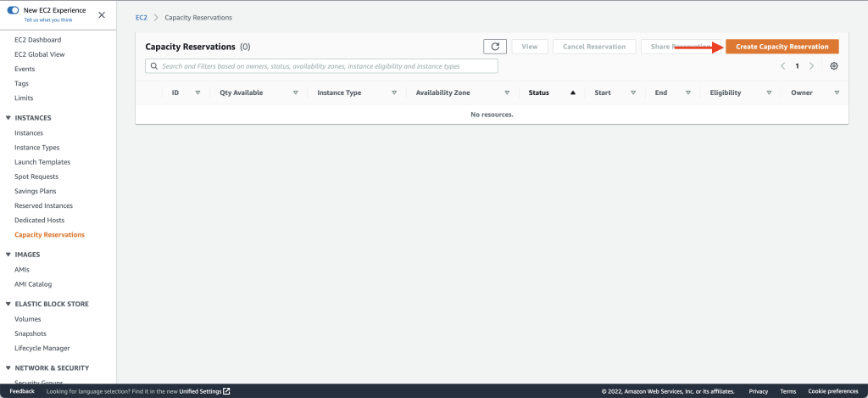The image size is (868, 398).
Task: Click Share Reservation button
Action: tap(681, 47)
